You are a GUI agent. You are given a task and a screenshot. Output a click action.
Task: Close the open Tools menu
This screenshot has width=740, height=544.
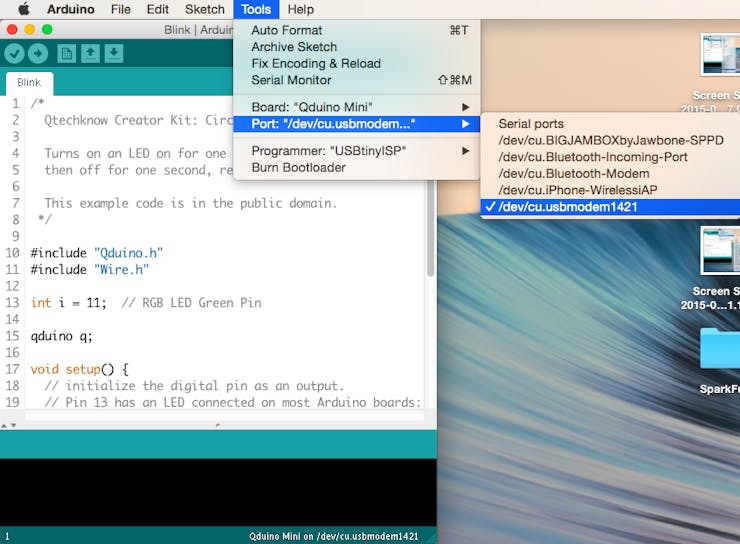[256, 9]
